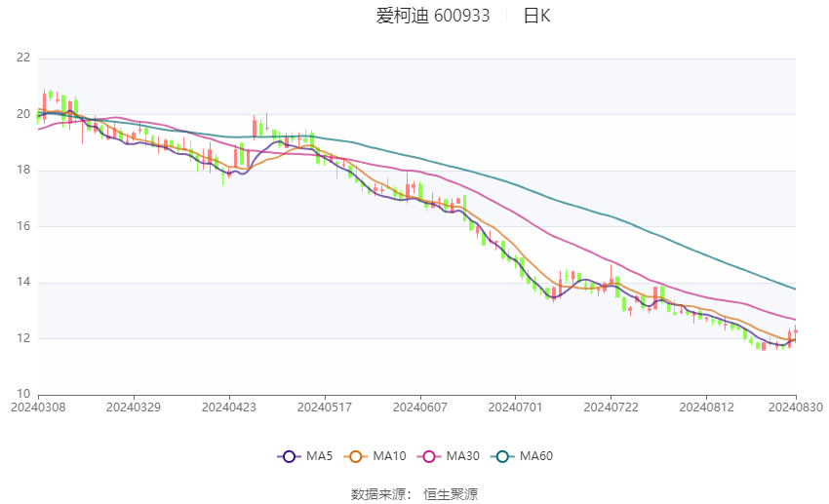This screenshot has width=829, height=504.
Task: Click the y-axis value 10
Action: click(x=23, y=394)
